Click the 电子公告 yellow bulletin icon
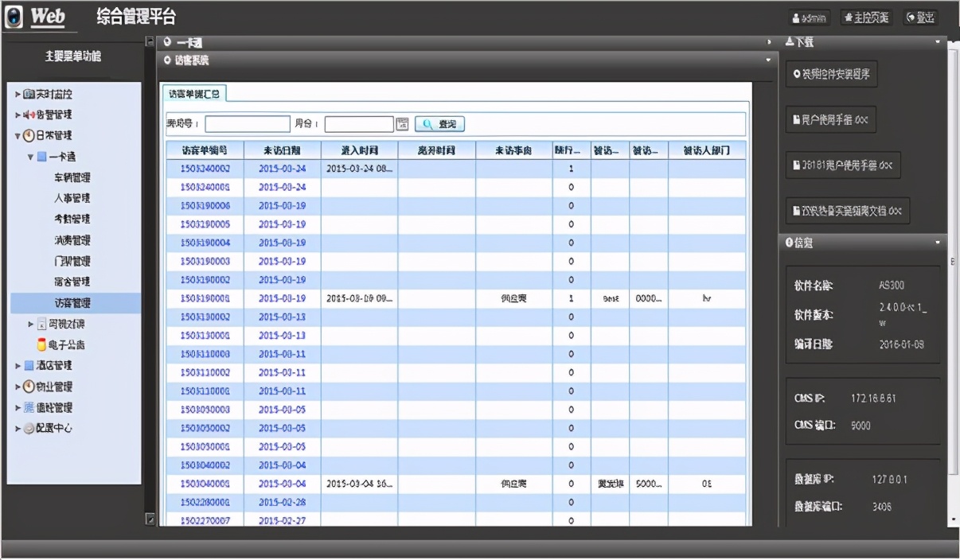The height and width of the screenshot is (560, 960). coord(41,345)
